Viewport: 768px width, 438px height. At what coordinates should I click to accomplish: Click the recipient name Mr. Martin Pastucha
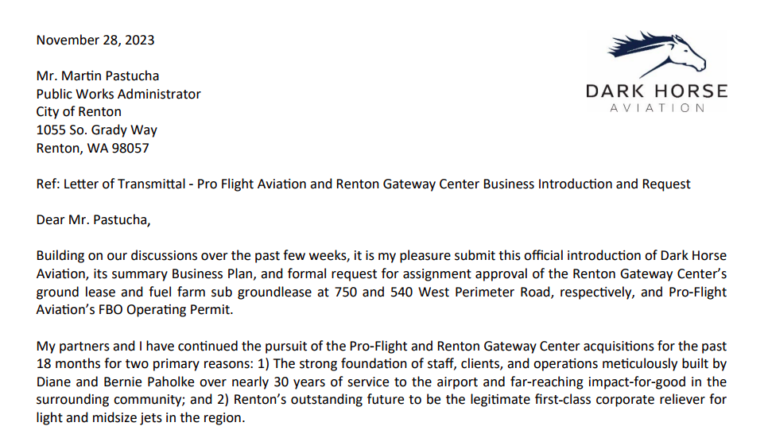pos(99,76)
